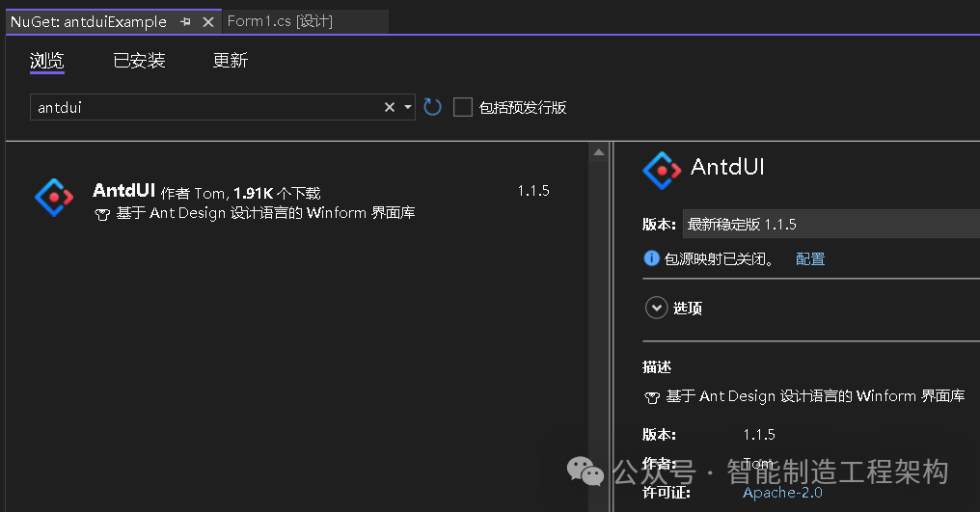Click the 1.1.5 version in the results row
Screen dimensions: 980x512
pos(533,191)
